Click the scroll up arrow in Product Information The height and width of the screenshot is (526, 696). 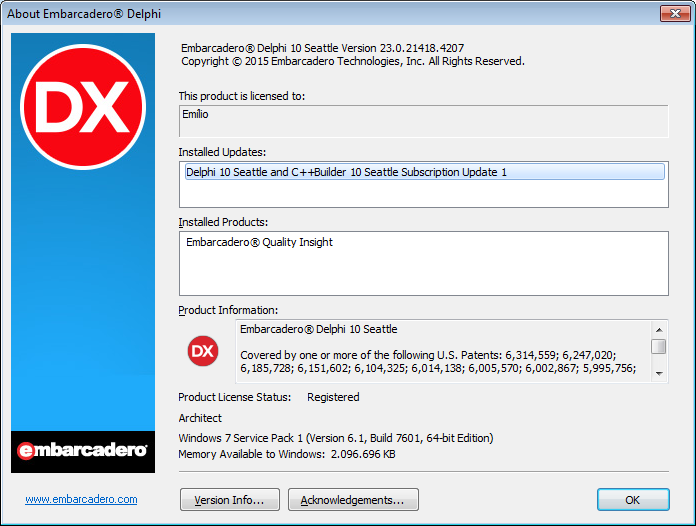[x=659, y=330]
